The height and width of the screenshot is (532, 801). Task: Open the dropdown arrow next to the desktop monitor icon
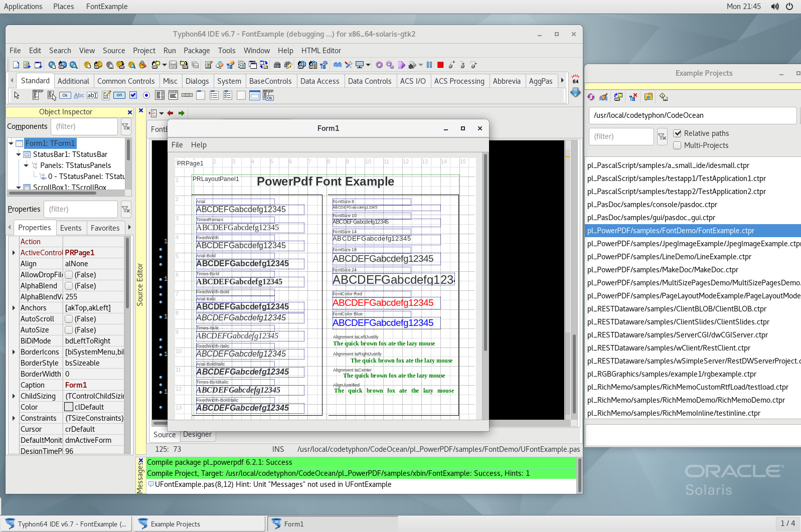(x=368, y=65)
